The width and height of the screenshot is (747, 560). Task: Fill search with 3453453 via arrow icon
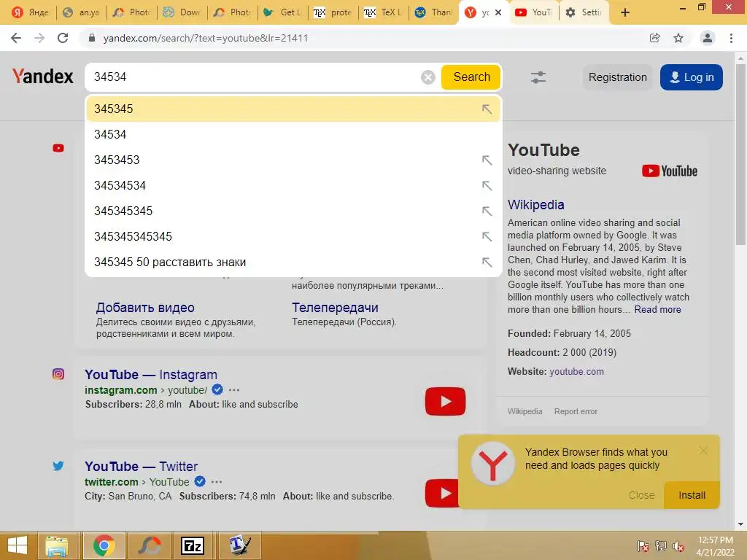coord(487,160)
